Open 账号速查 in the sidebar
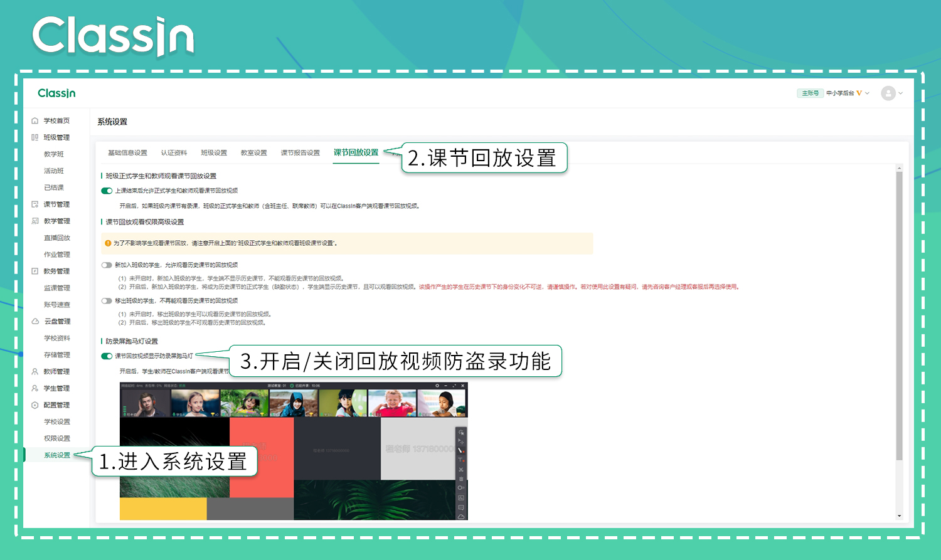The image size is (941, 560). (x=57, y=305)
